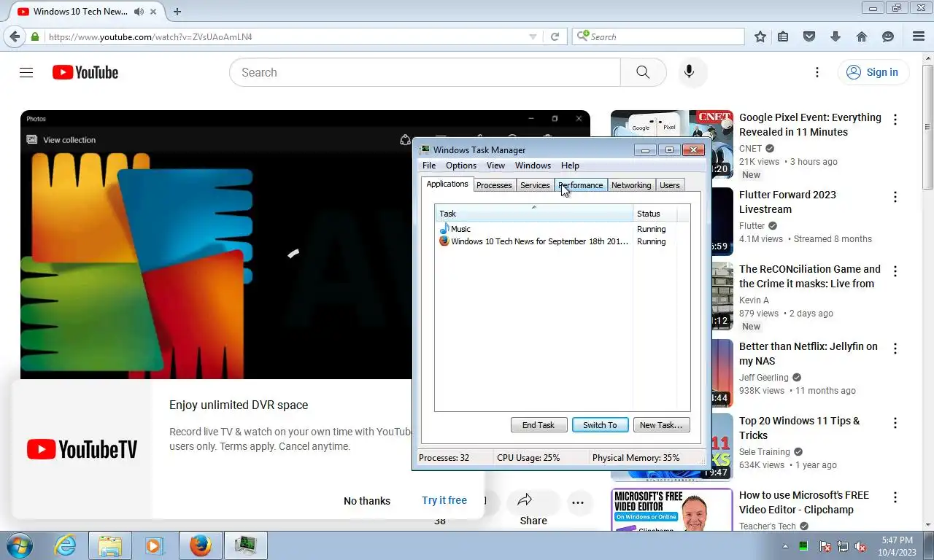
Task: Switch to the Performance tab
Action: pos(581,185)
